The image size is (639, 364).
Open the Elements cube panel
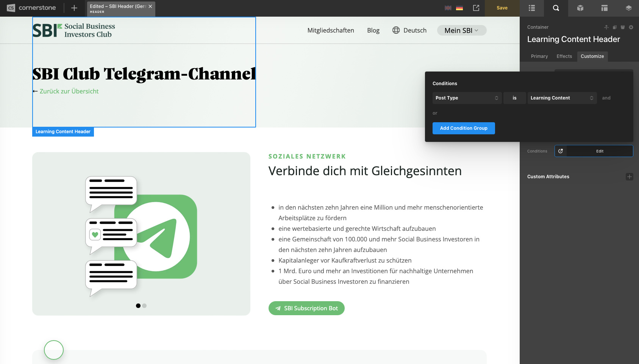click(580, 8)
